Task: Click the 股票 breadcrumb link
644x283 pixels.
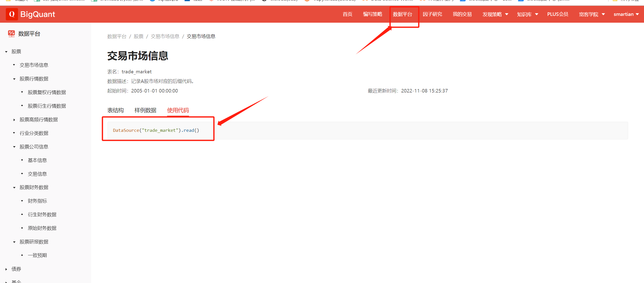Action: pyautogui.click(x=138, y=37)
